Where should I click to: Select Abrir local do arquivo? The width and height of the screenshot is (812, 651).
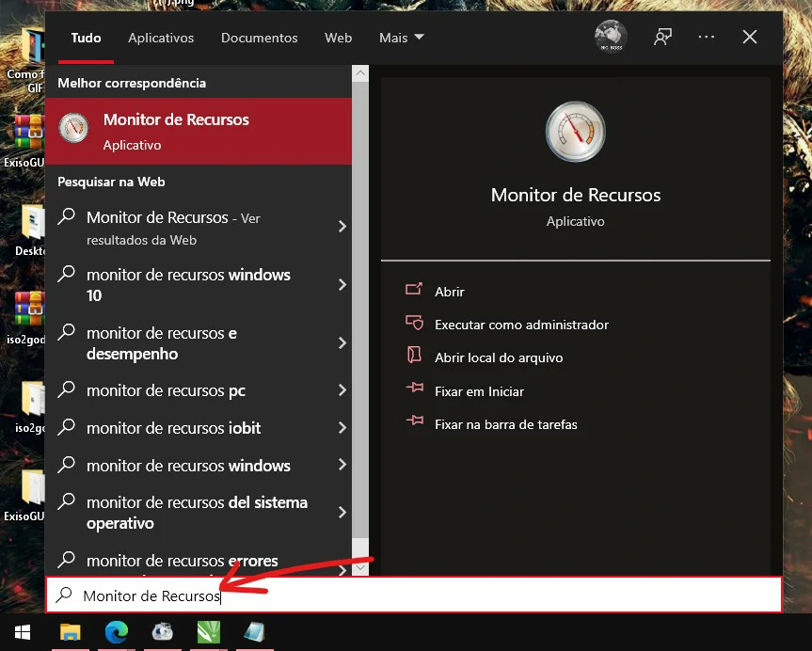point(499,357)
